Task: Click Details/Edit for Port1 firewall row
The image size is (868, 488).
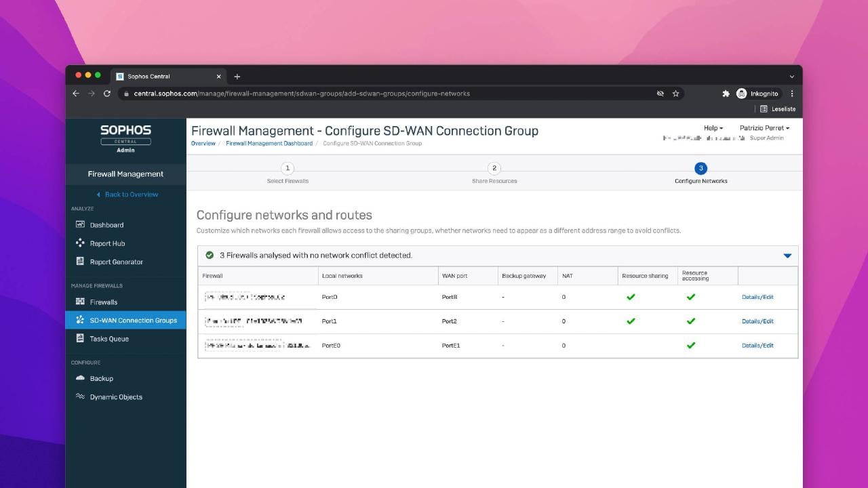Action: click(x=757, y=321)
